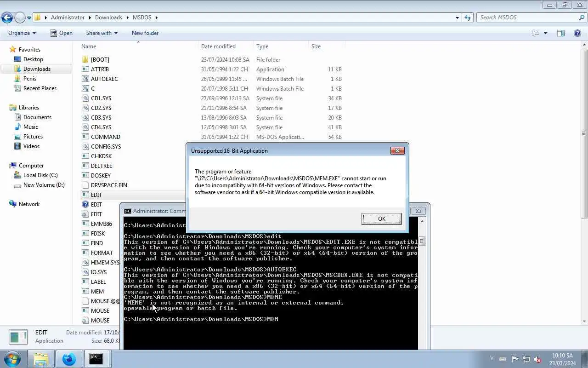This screenshot has width=588, height=368.
Task: Select the AUTOEXEC batch file icon
Action: tap(85, 79)
